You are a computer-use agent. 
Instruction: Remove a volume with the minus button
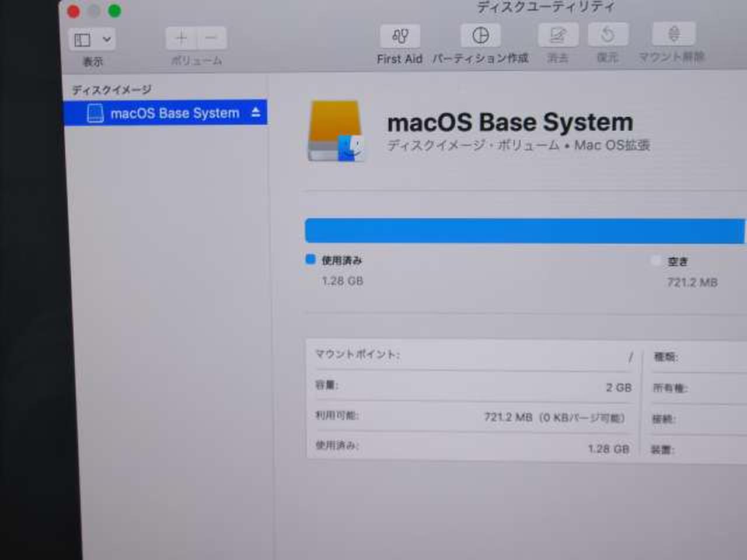coord(211,38)
